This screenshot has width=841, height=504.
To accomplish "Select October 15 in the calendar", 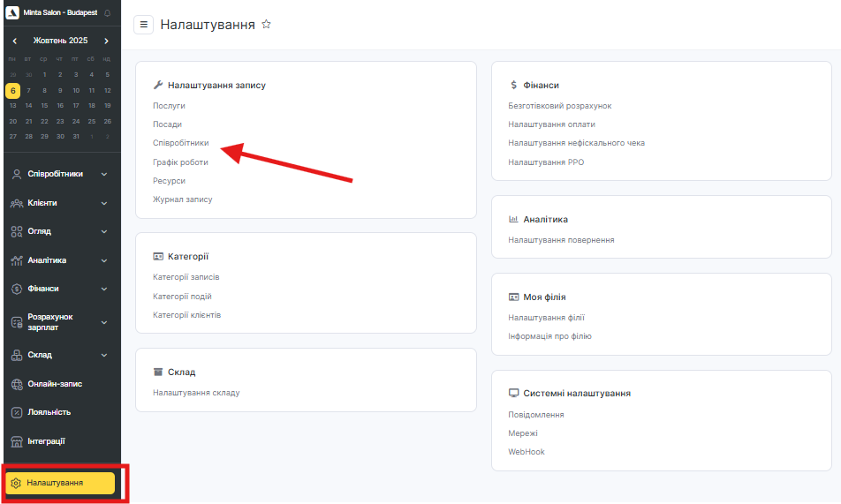I will pos(44,106).
